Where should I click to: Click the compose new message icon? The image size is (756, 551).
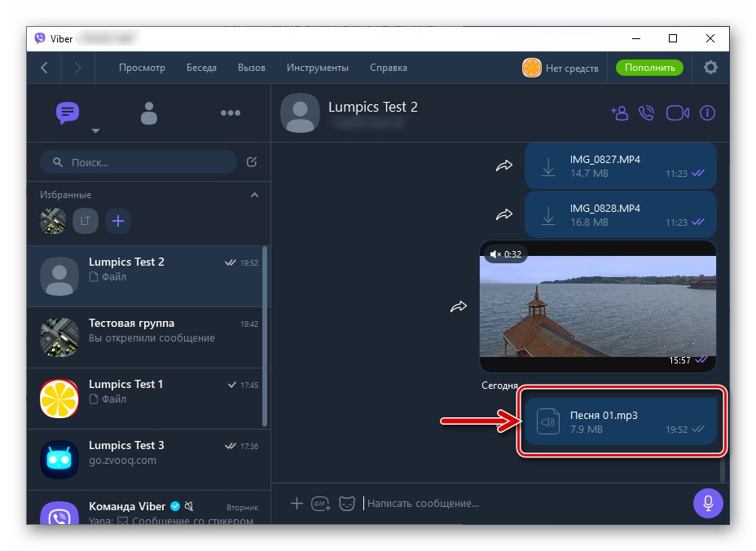[252, 161]
